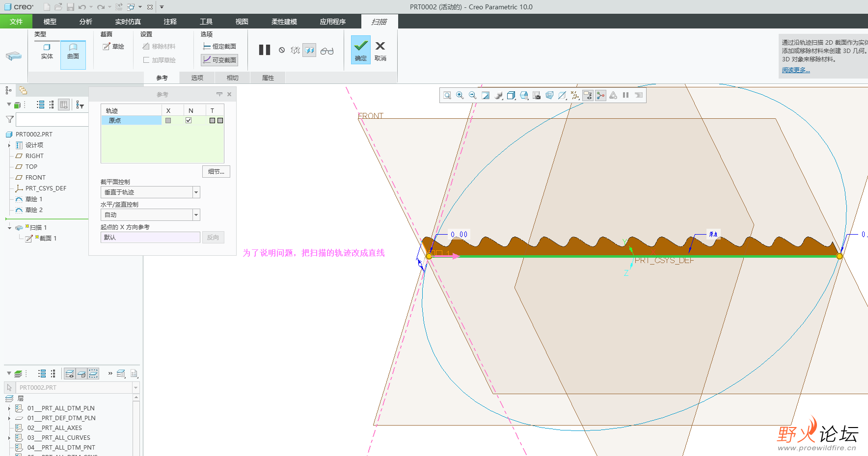This screenshot has height=456, width=868.
Task: Switch to the 分析 ribbon tab
Action: click(86, 22)
